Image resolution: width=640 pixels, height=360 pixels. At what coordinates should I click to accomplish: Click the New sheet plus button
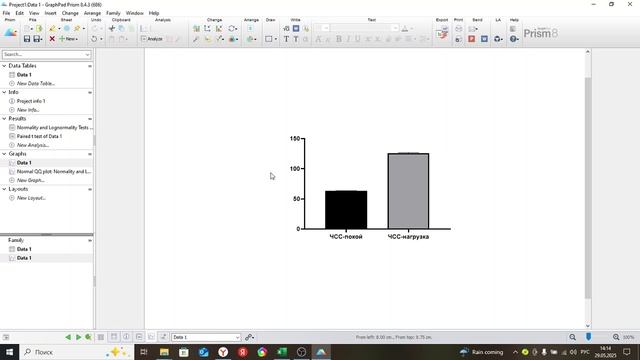[68, 39]
